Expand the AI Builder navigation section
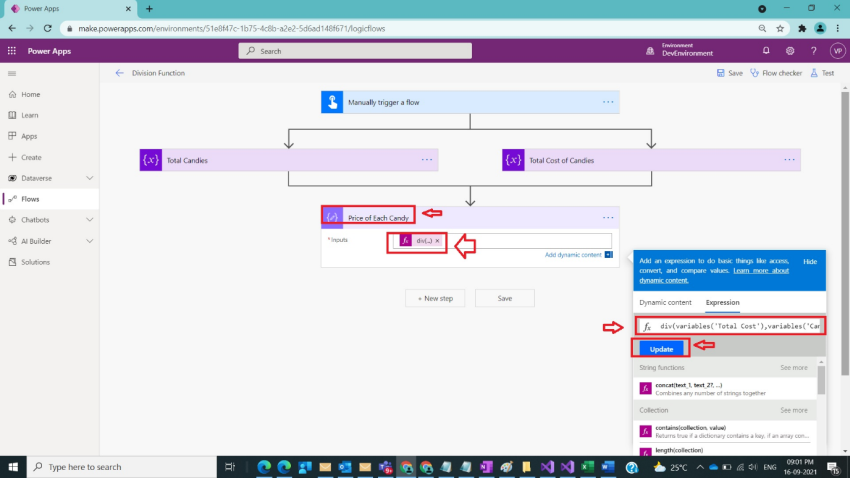The image size is (850, 478). [89, 241]
